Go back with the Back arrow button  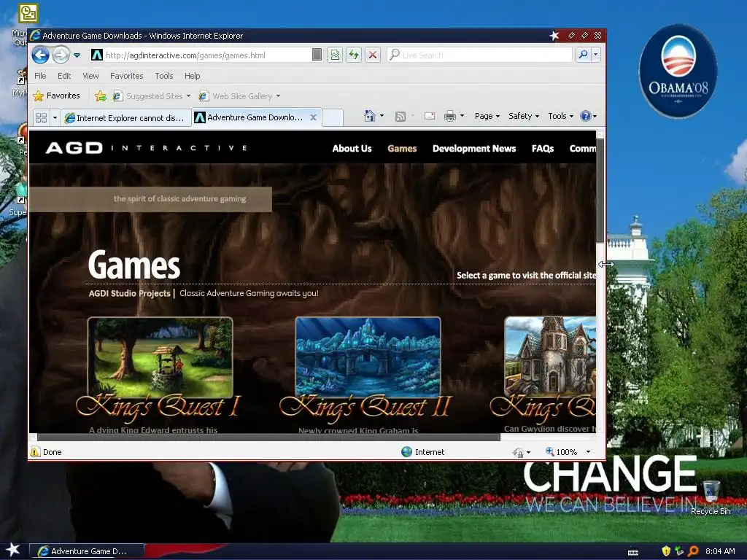[41, 55]
